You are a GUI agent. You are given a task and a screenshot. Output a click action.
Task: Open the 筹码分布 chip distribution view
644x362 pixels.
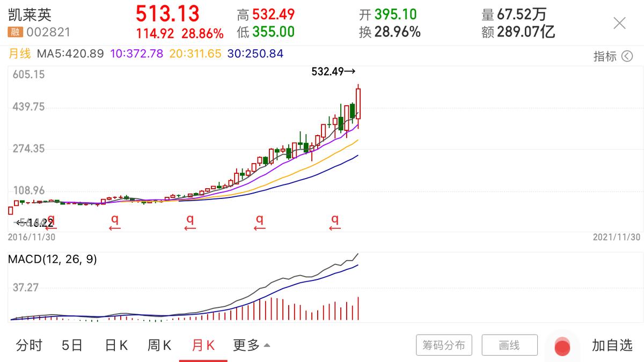444,345
